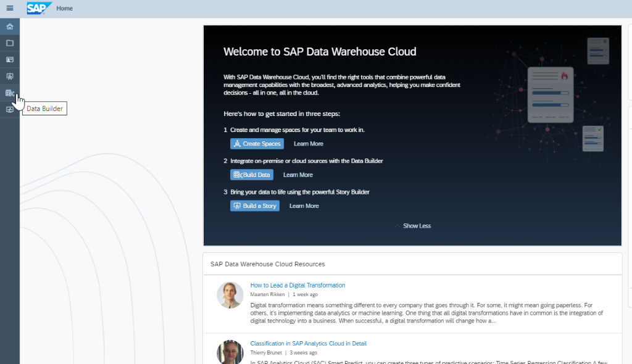
Task: Click the Build Data button
Action: 252,175
